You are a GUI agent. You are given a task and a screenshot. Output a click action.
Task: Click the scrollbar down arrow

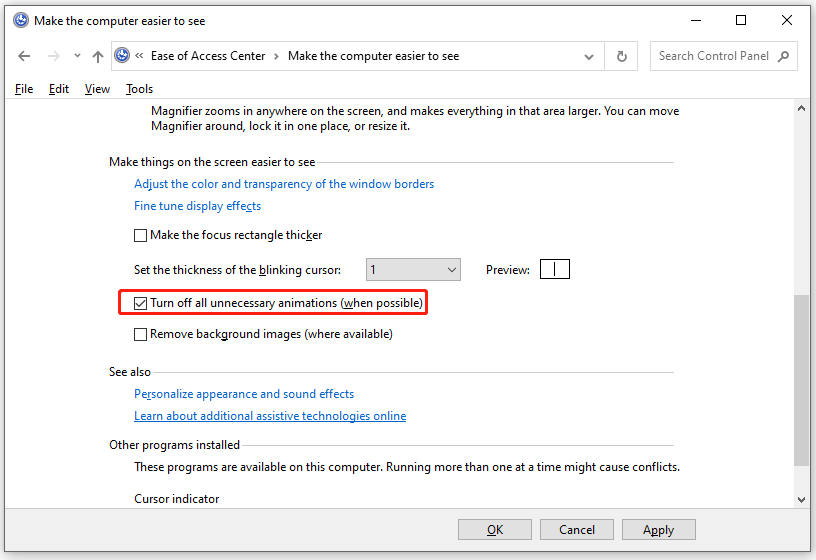click(x=801, y=500)
